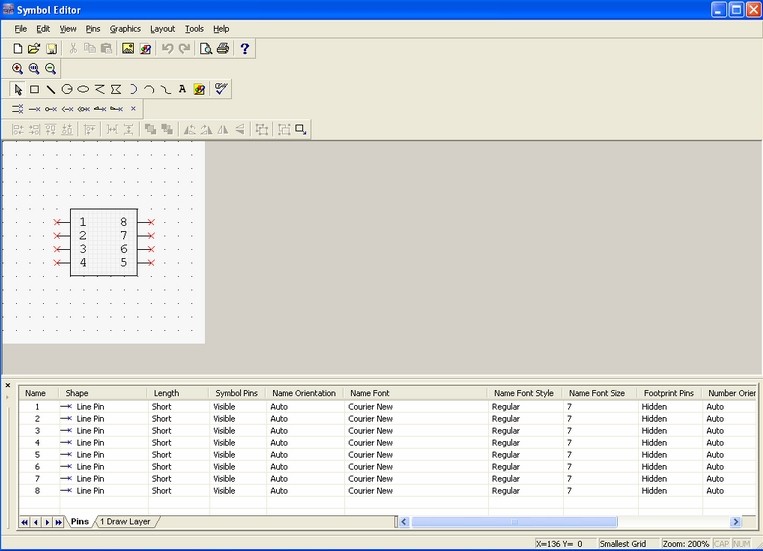Click the spreadsheet horizontal scrollbar right arrow
Screen dimensions: 763x551
click(x=736, y=522)
